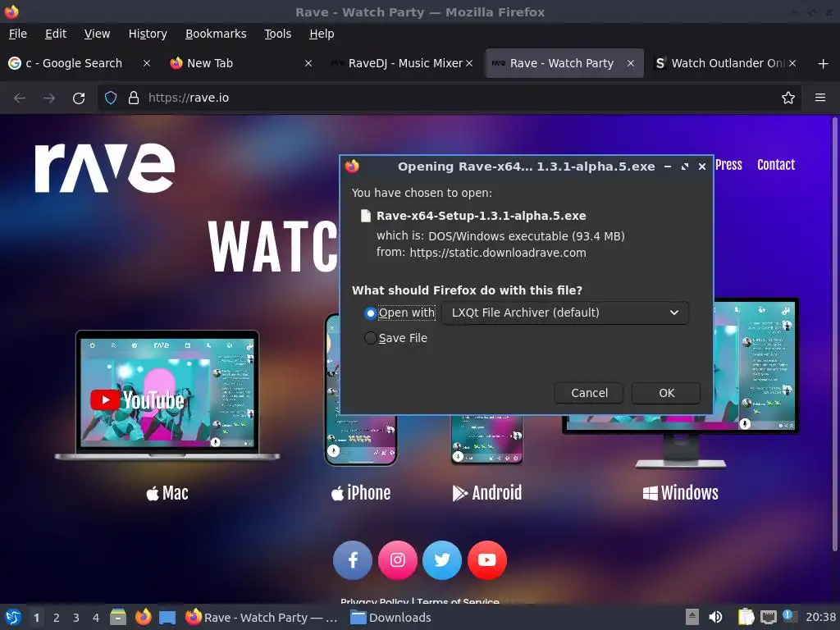
Task: Click the Windows monitor preview image
Action: tap(756, 383)
